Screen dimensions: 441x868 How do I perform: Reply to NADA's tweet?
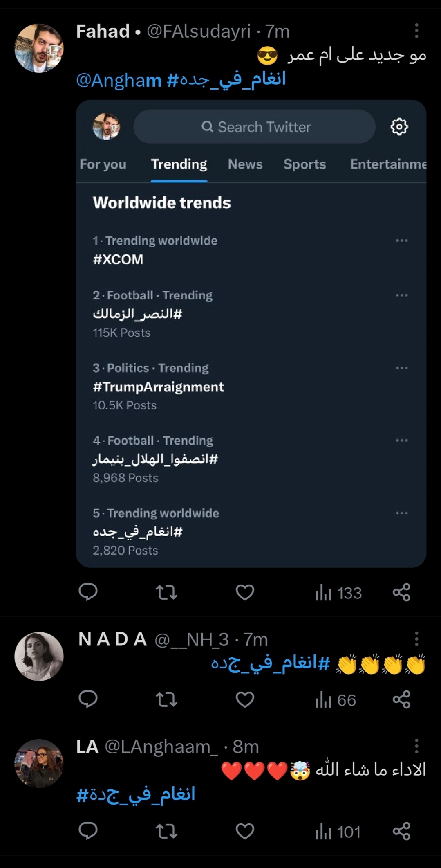[88, 699]
